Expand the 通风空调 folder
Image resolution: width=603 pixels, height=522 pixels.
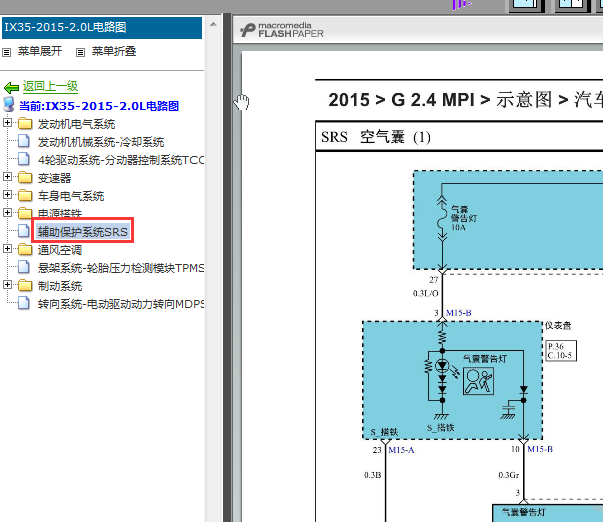tap(7, 249)
